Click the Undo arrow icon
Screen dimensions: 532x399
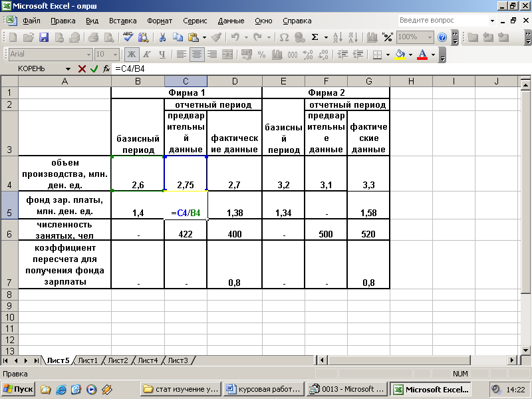click(235, 37)
